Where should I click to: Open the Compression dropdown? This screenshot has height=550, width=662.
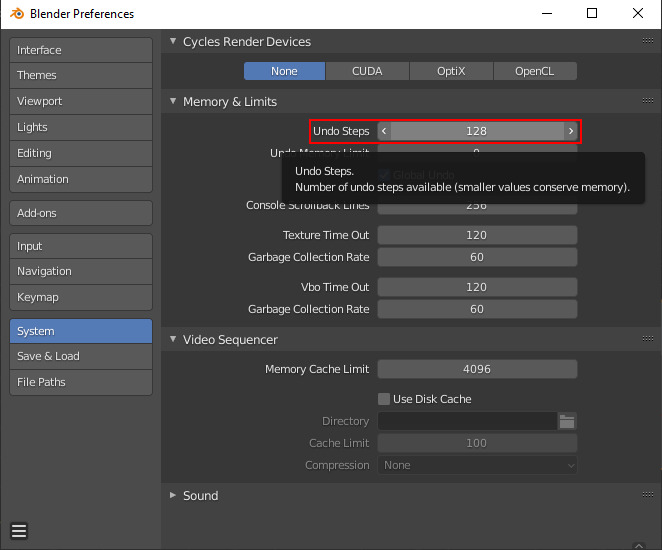tap(477, 465)
